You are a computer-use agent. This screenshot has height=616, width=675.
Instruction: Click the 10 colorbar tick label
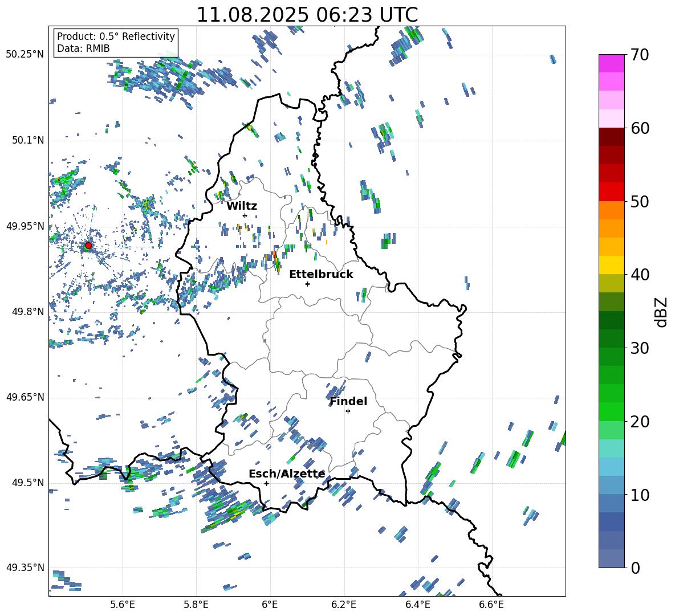coord(640,495)
